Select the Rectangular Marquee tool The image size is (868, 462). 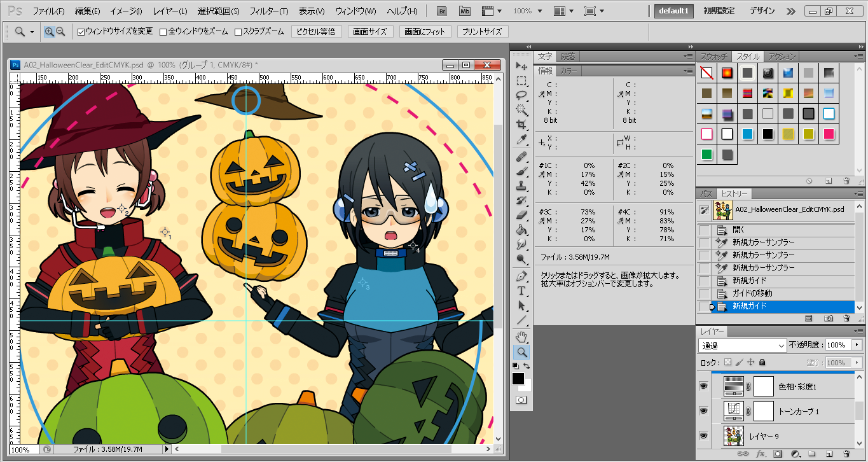521,81
